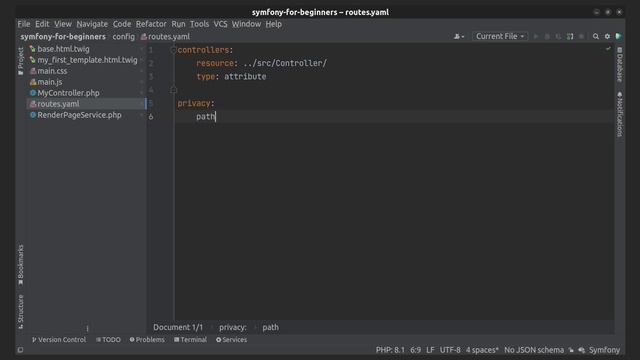Open the Notifications side panel tab

pos(620,114)
